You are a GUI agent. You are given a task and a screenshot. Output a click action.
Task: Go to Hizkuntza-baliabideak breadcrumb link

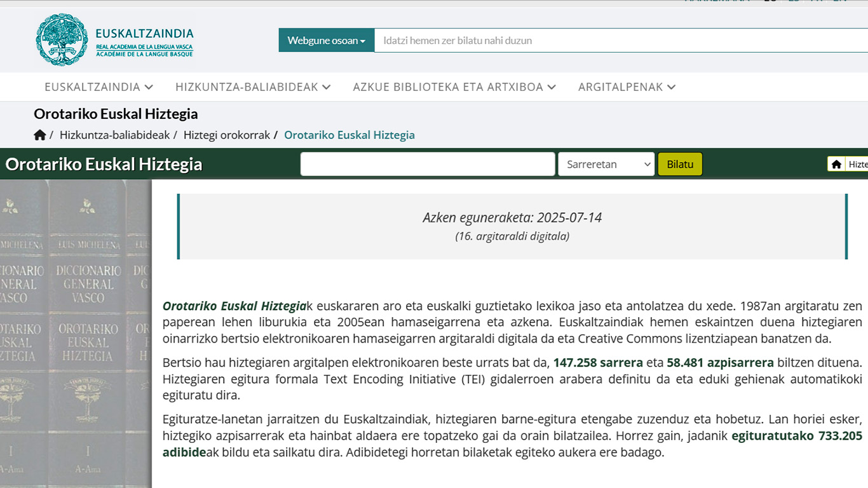[x=114, y=135]
